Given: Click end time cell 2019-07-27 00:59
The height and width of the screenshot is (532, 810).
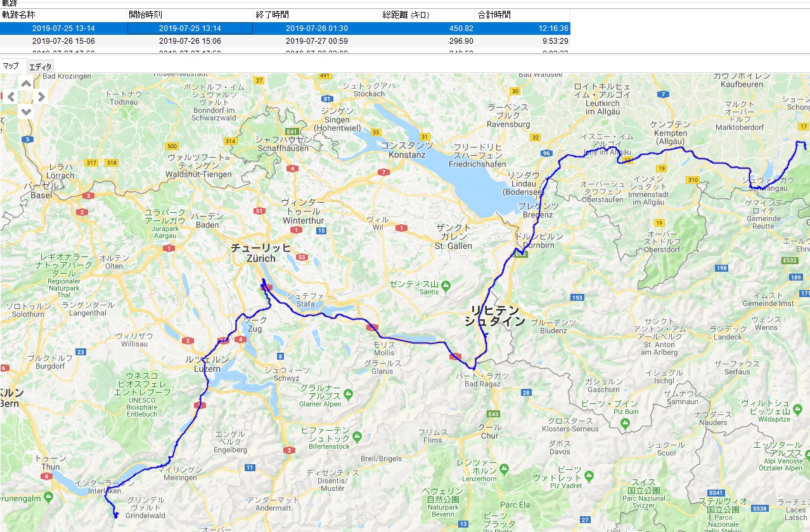Looking at the screenshot, I should click(317, 41).
